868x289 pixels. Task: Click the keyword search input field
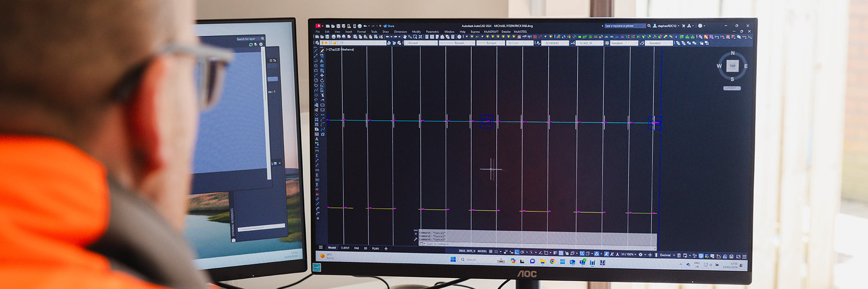624,26
